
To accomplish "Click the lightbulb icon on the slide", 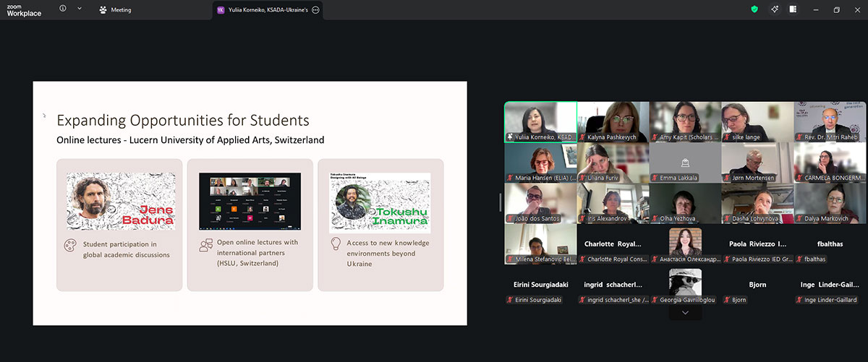I will (x=336, y=244).
